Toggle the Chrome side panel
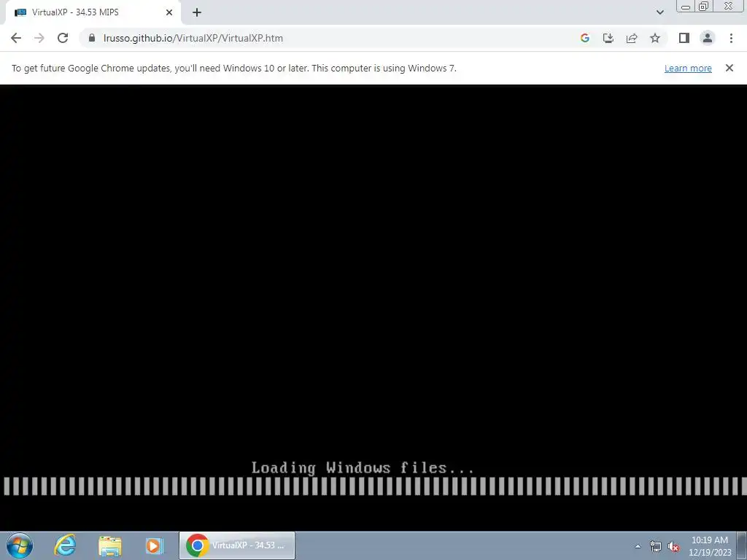Viewport: 747px width, 560px height. (x=684, y=38)
